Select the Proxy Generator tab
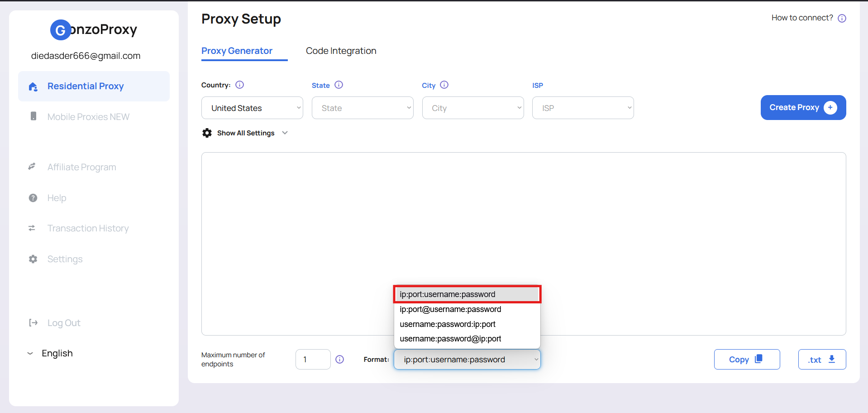Viewport: 868px width, 413px height. (237, 51)
